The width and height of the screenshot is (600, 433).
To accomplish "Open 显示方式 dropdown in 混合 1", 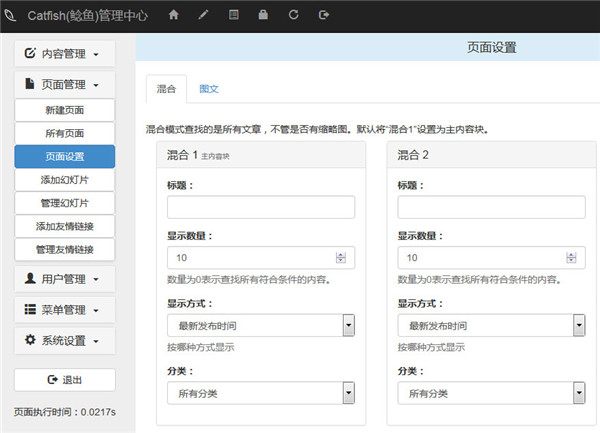I will click(260, 326).
